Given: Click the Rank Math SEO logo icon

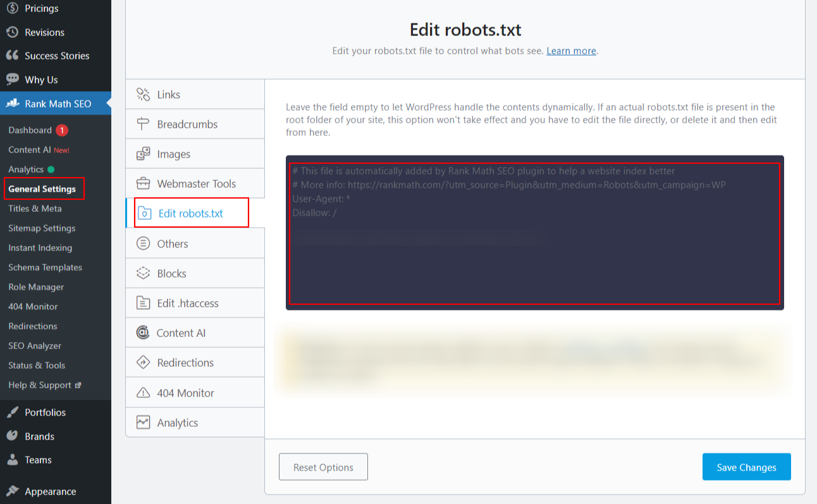Looking at the screenshot, I should (x=12, y=104).
